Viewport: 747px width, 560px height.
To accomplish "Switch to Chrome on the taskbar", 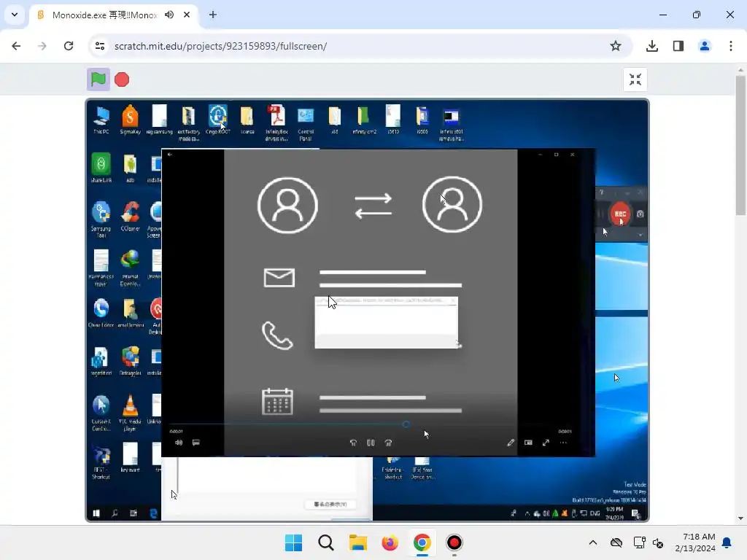I will tap(422, 542).
